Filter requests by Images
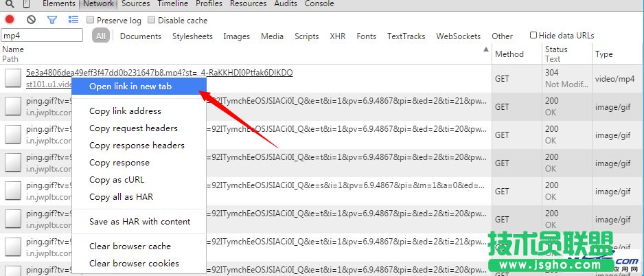 click(x=237, y=36)
